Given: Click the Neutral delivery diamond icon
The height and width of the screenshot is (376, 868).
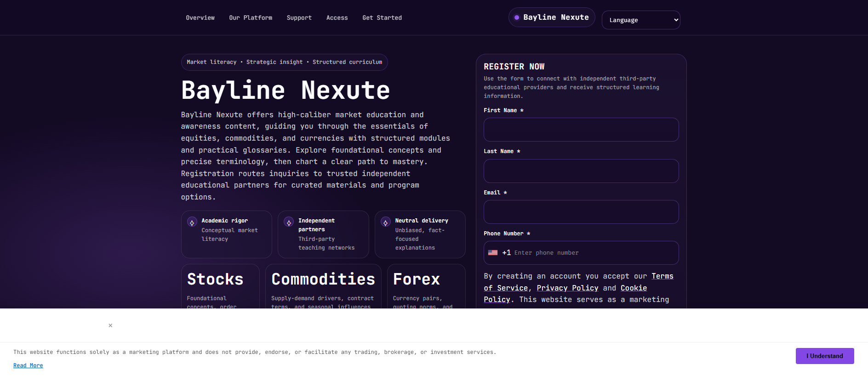Looking at the screenshot, I should pyautogui.click(x=386, y=222).
